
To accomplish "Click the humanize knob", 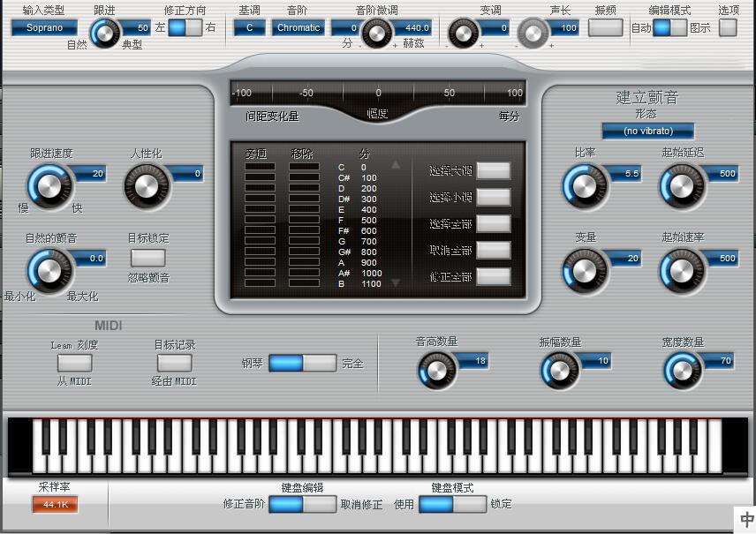I will (x=147, y=186).
